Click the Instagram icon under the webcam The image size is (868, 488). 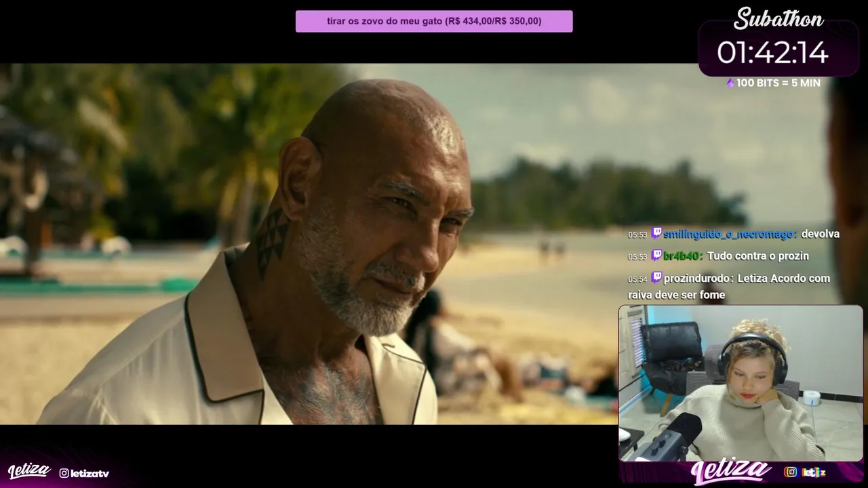790,472
